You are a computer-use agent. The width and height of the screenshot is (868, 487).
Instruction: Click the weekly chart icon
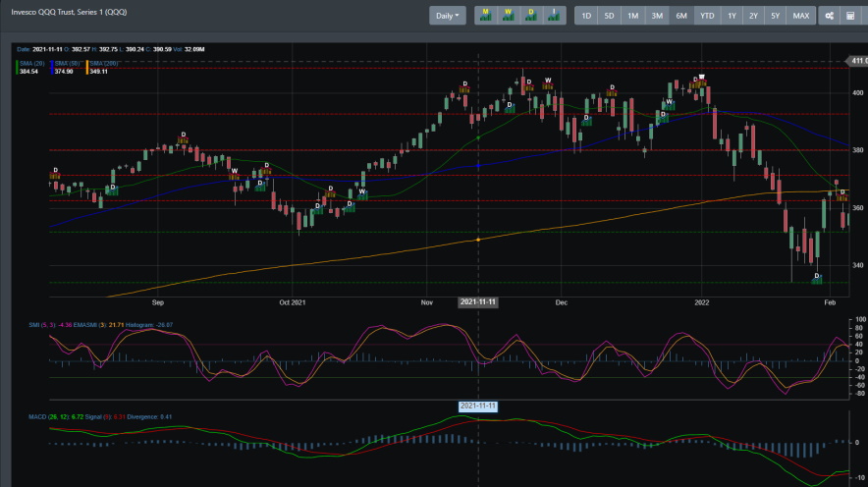pos(509,16)
